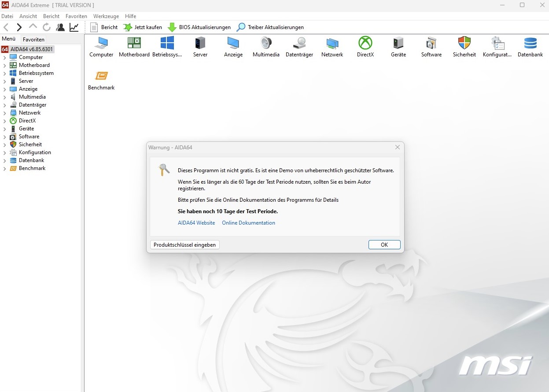The image size is (549, 392).
Task: Select Geräte in the sidebar tree
Action: pos(26,129)
